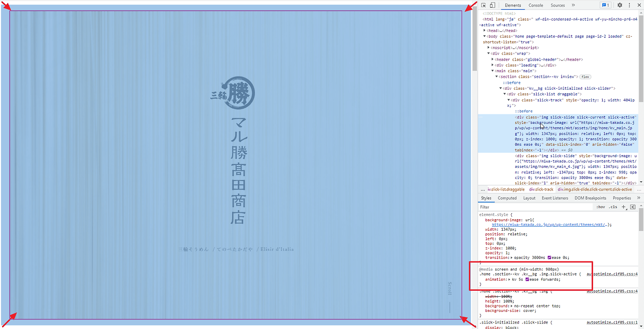Switch to the Console tab

point(536,5)
